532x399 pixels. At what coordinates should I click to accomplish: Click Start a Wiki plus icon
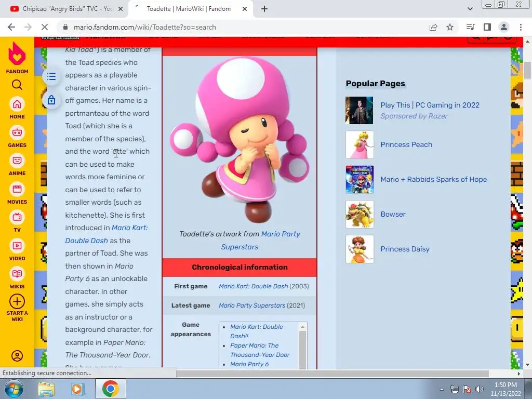(x=17, y=301)
